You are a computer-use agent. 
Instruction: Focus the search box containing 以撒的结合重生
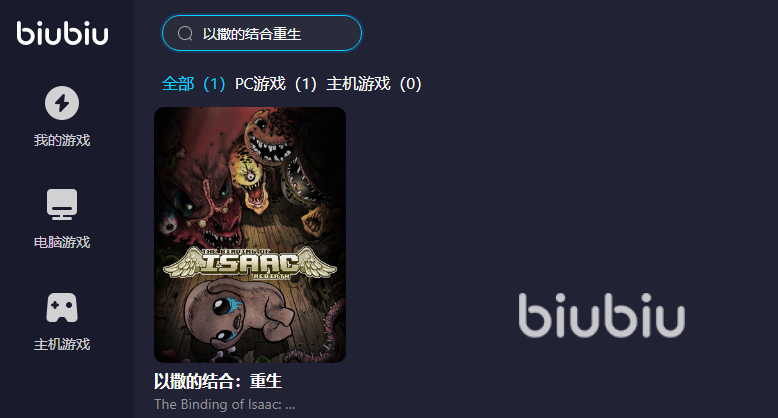[x=262, y=33]
